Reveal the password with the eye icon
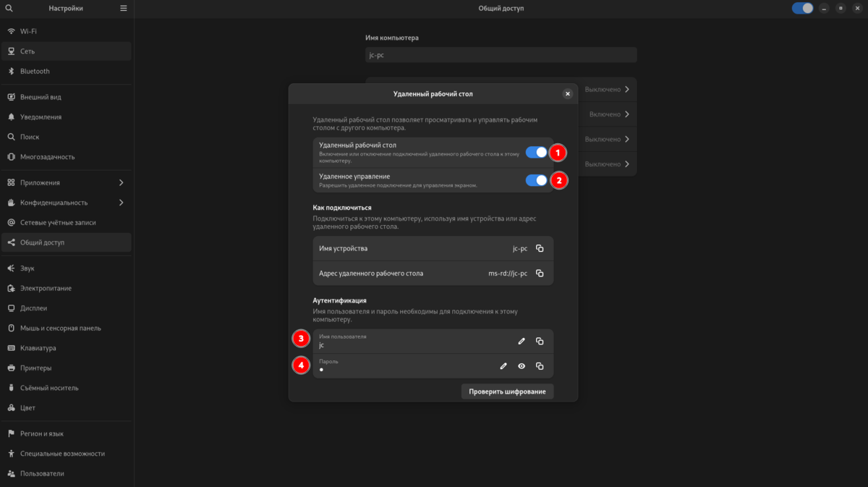 tap(522, 365)
